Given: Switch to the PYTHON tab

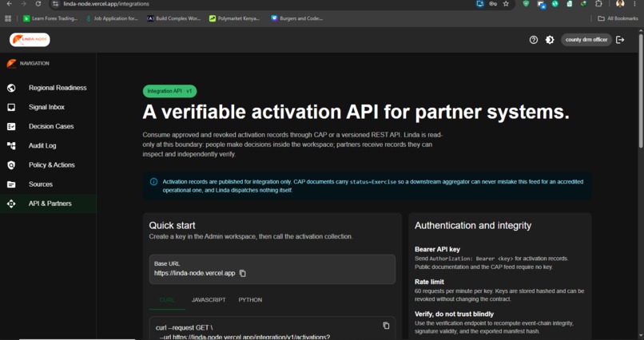Looking at the screenshot, I should [x=250, y=300].
